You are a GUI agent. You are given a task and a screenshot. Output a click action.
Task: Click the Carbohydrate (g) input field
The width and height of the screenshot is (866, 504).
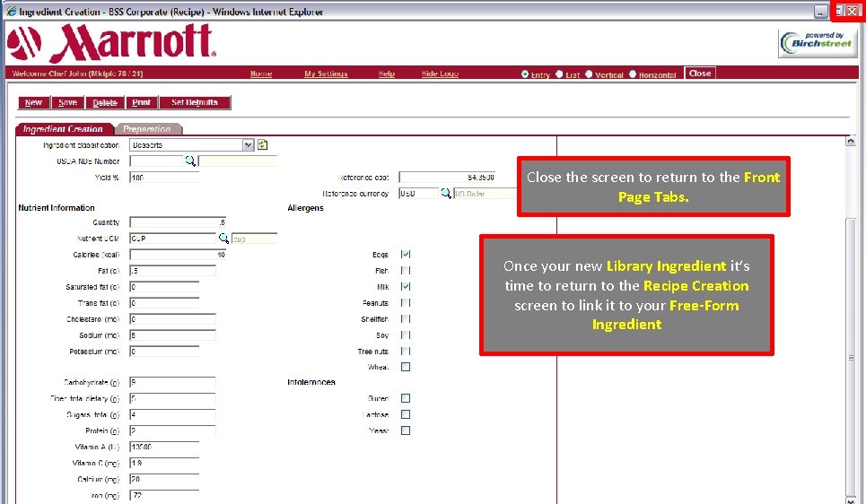173,382
